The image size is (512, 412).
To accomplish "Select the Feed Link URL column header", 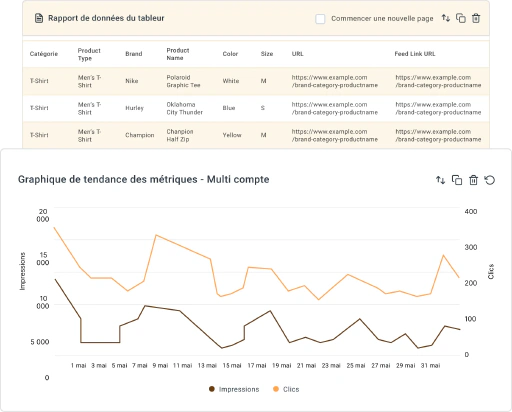I will pos(415,54).
